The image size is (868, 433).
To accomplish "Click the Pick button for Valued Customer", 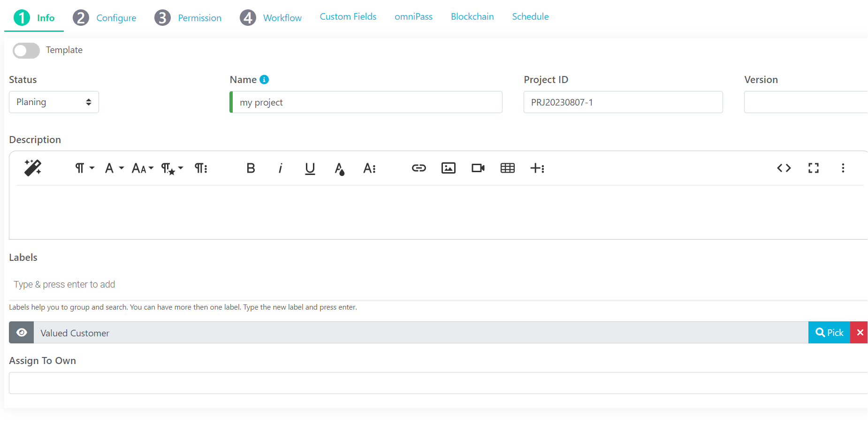I will click(x=829, y=333).
